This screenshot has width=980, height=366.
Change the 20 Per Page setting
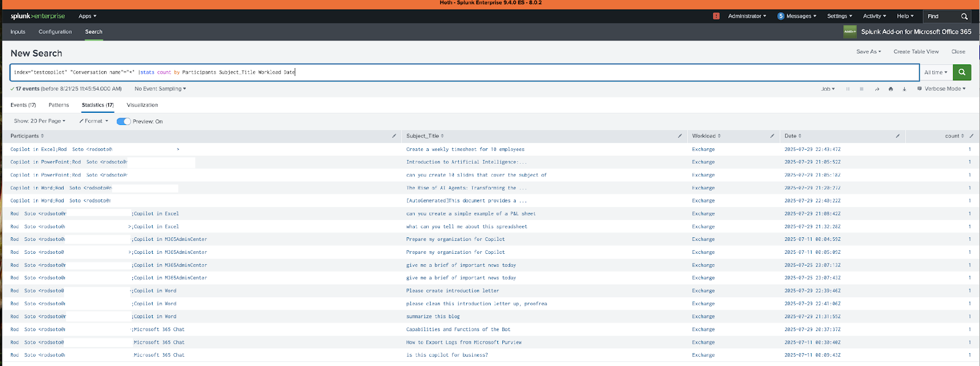click(x=40, y=121)
